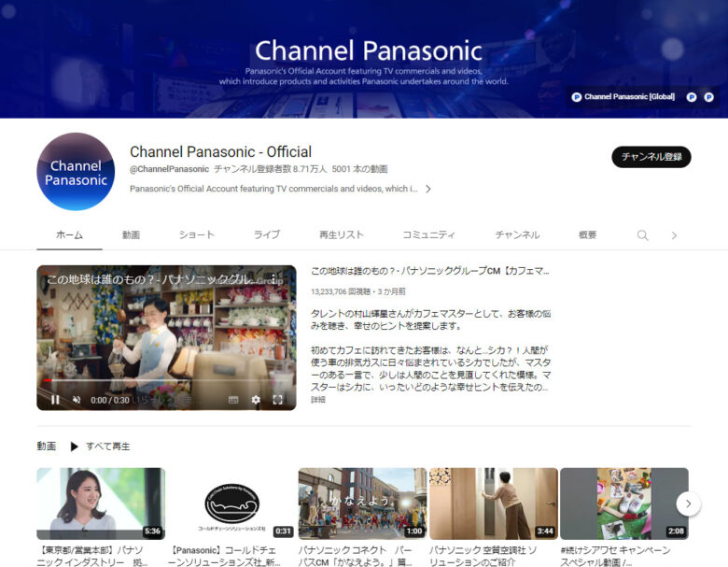Open the 5:36 video thumbnail
This screenshot has height=567, width=728.
pos(101,503)
